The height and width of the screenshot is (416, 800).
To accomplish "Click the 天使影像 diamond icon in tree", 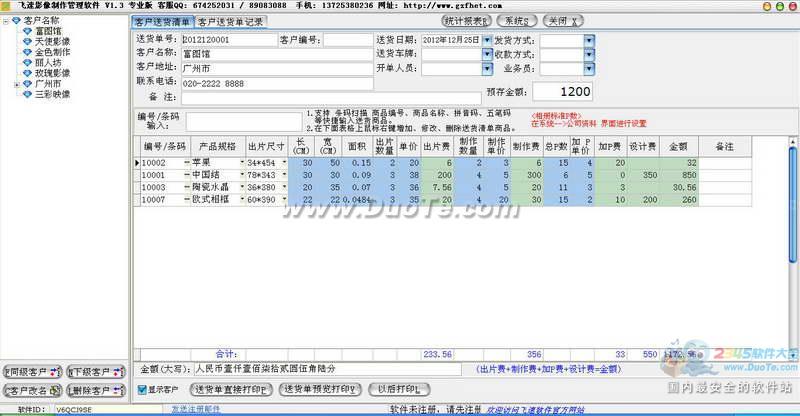I will coord(28,41).
